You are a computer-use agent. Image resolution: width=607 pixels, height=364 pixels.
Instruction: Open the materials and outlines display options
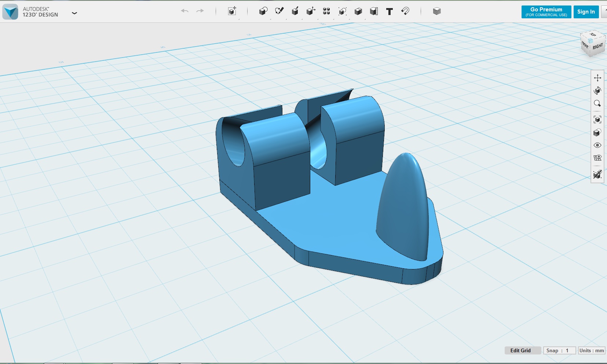point(597,132)
